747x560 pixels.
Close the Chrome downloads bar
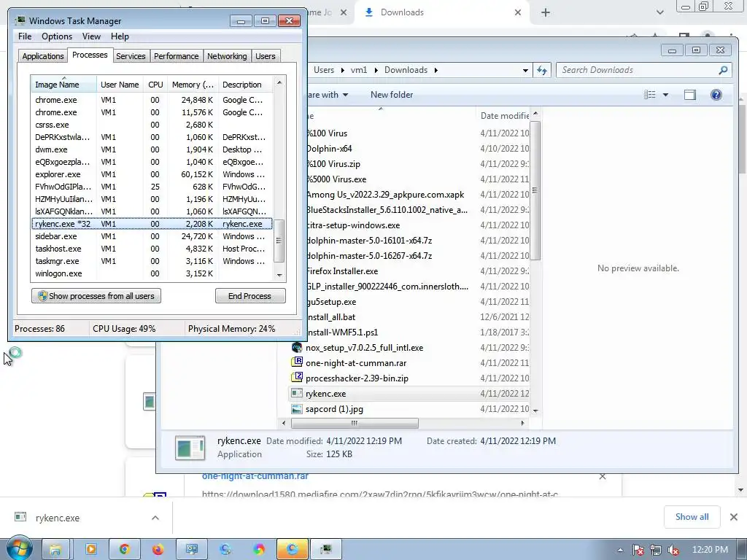(x=734, y=517)
